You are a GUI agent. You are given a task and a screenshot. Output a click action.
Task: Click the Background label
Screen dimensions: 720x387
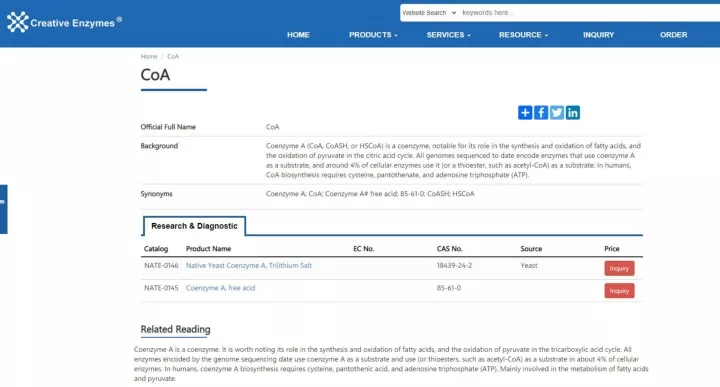159,146
